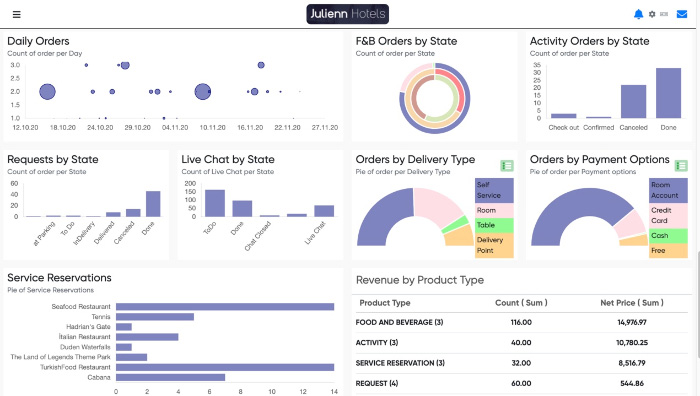Expand the REQUEST (4) revenue row
This screenshot has height=396, width=700.
[521, 383]
